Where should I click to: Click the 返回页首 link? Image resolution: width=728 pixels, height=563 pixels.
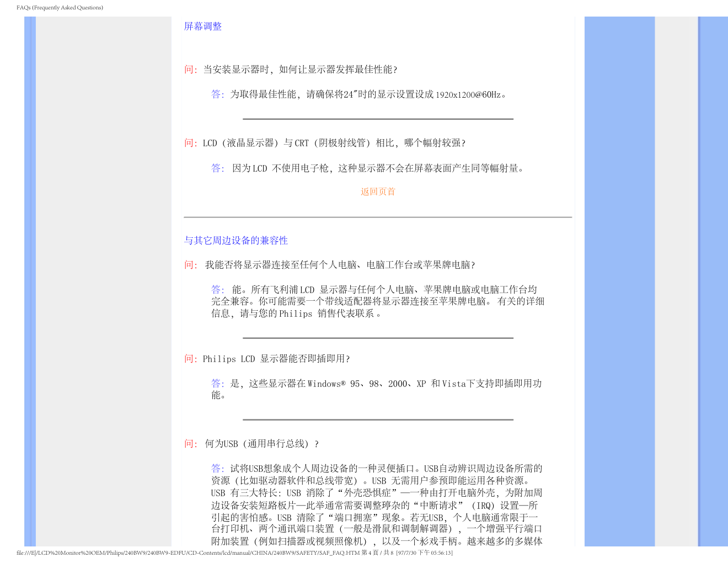[x=378, y=192]
